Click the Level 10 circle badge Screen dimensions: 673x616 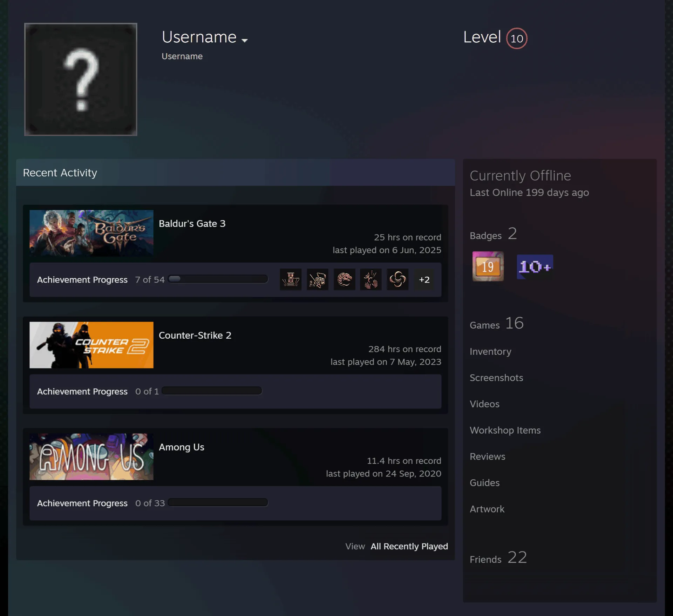[x=517, y=38]
